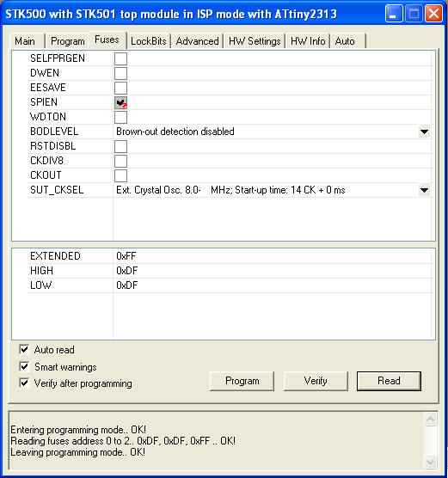The width and height of the screenshot is (448, 478).
Task: Close the STK500 dialog window
Action: coord(434,14)
